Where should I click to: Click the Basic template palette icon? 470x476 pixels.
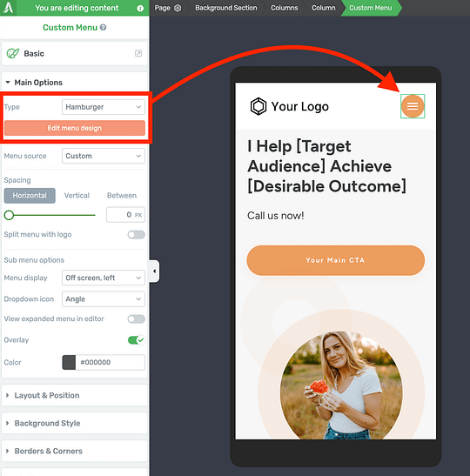(x=13, y=53)
